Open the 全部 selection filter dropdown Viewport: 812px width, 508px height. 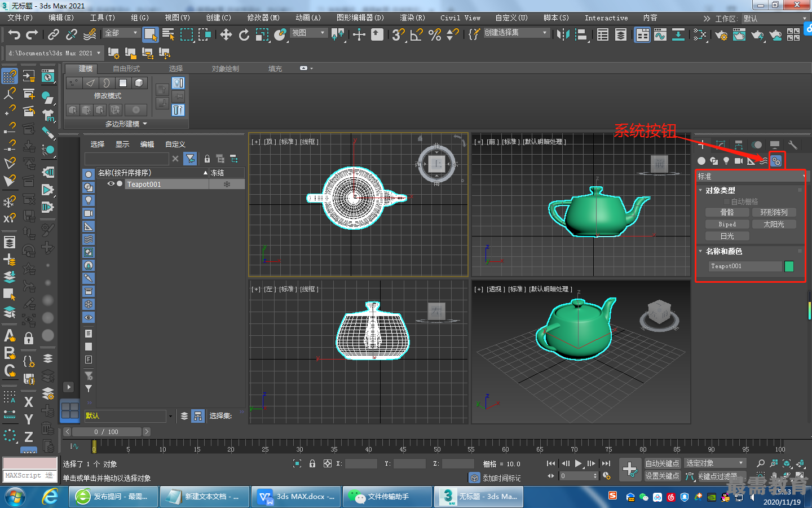[121, 33]
